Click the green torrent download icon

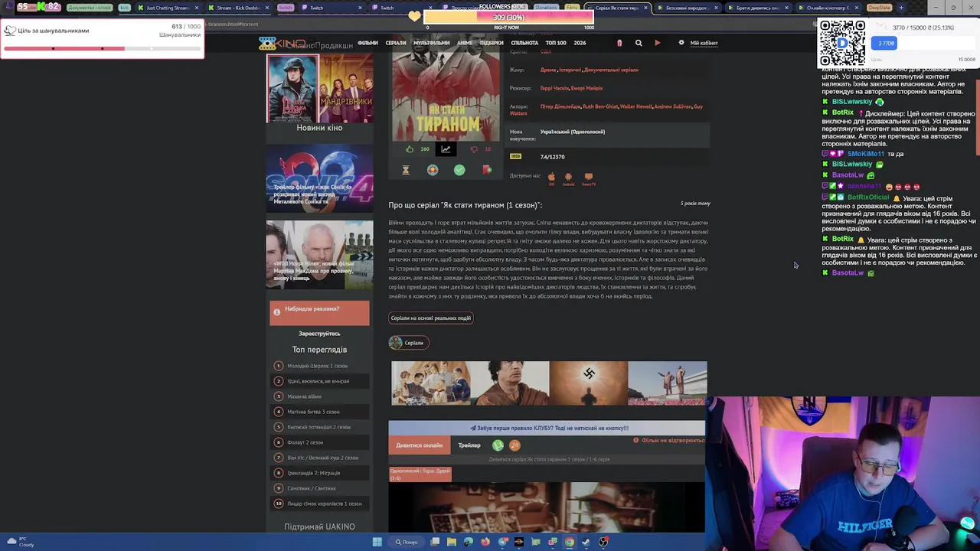tap(498, 445)
